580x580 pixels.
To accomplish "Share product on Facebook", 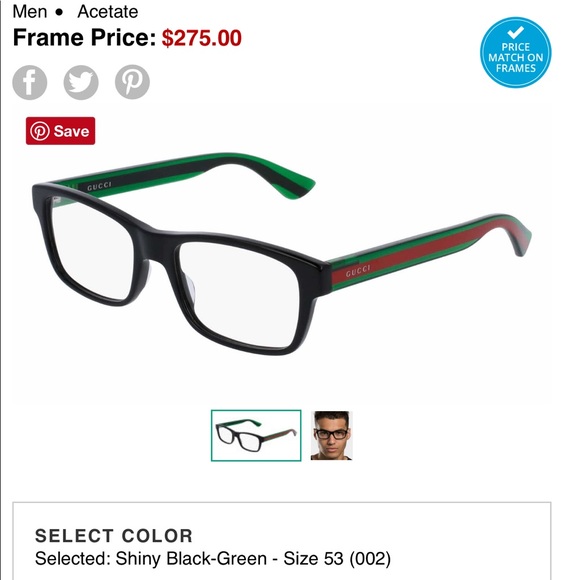I will point(30,82).
